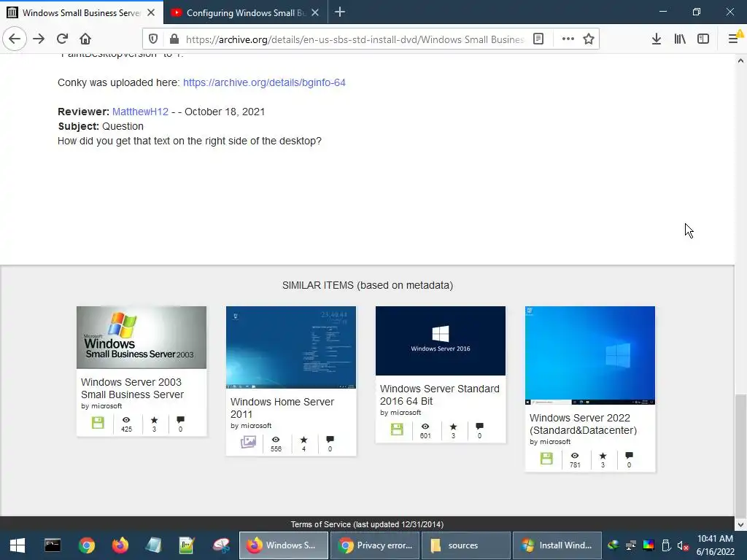This screenshot has width=747, height=560.
Task: Go forward with the browser forward arrow
Action: 39,39
